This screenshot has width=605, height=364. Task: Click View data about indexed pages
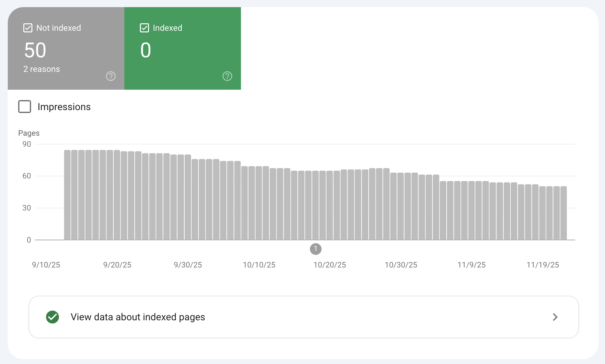[x=138, y=317]
